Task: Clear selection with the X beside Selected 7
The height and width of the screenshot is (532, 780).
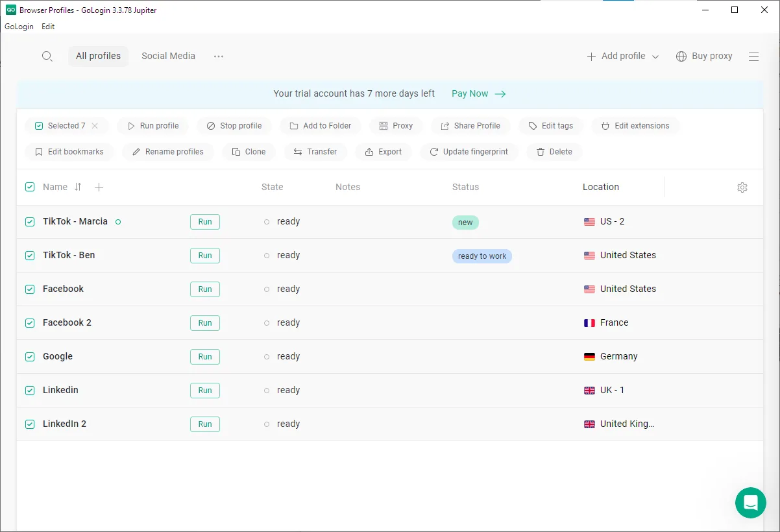Action: [95, 126]
